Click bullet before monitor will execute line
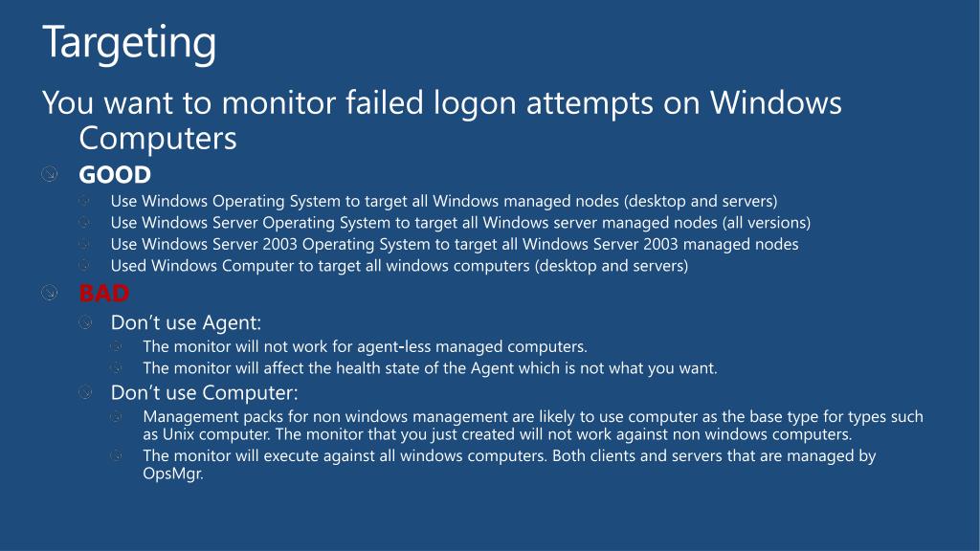This screenshot has width=980, height=551. pos(116,455)
